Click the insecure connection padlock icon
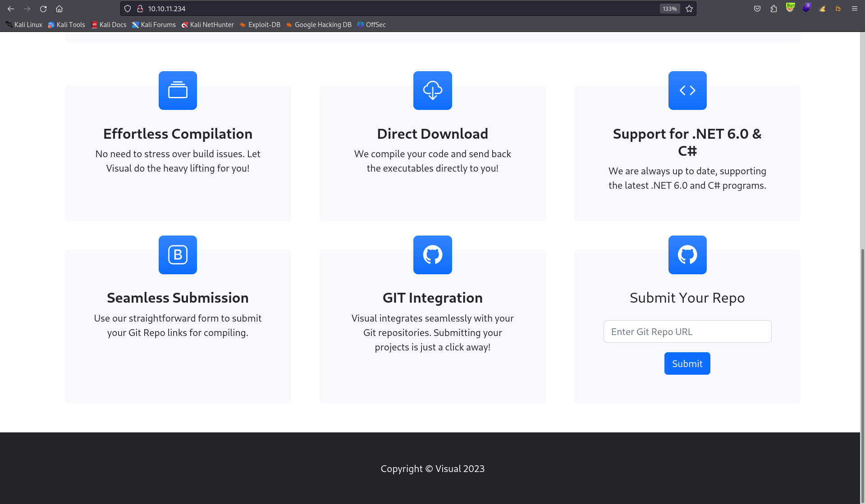865x504 pixels. point(140,9)
